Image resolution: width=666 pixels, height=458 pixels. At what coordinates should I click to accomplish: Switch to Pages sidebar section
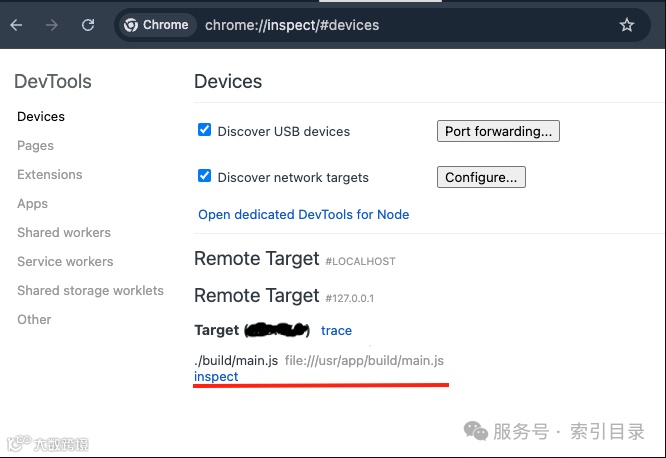click(35, 146)
